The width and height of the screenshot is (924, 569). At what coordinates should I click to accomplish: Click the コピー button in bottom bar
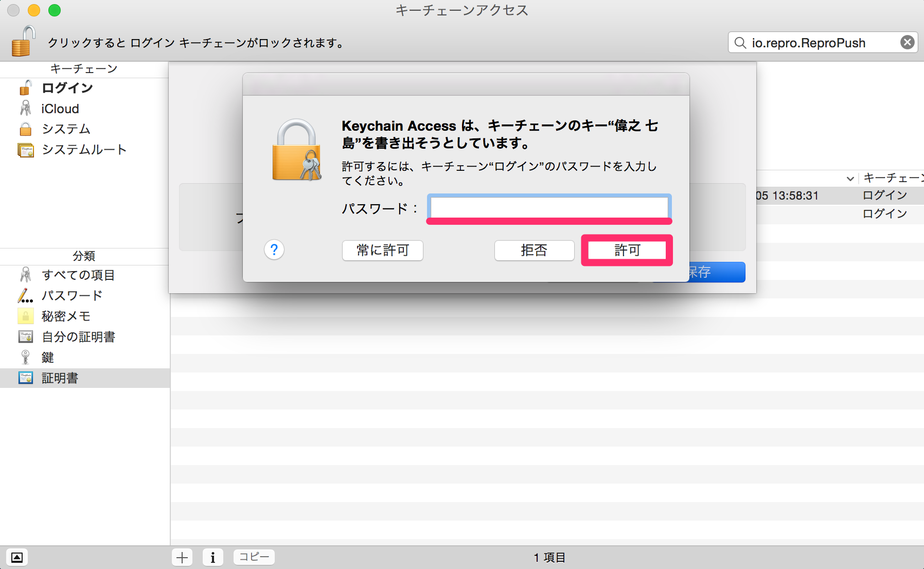pos(254,557)
